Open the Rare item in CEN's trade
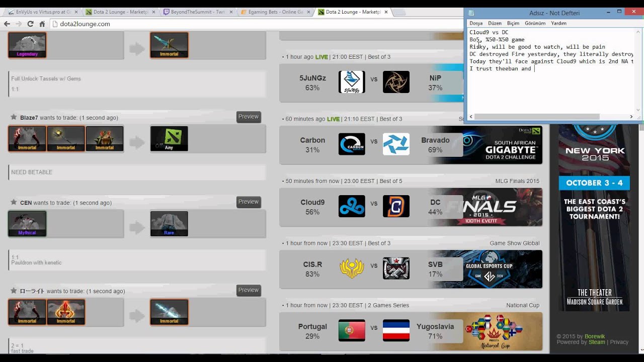Viewport: 644px width, 362px height. click(169, 224)
